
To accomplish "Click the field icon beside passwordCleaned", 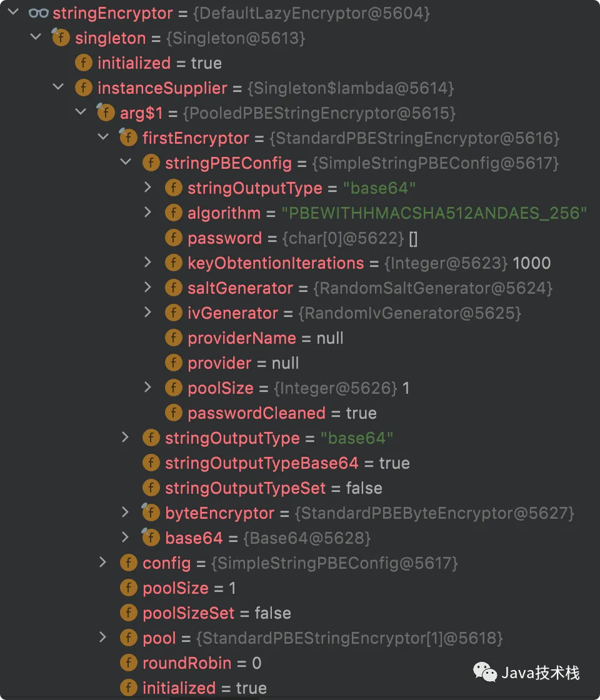I will pyautogui.click(x=173, y=412).
